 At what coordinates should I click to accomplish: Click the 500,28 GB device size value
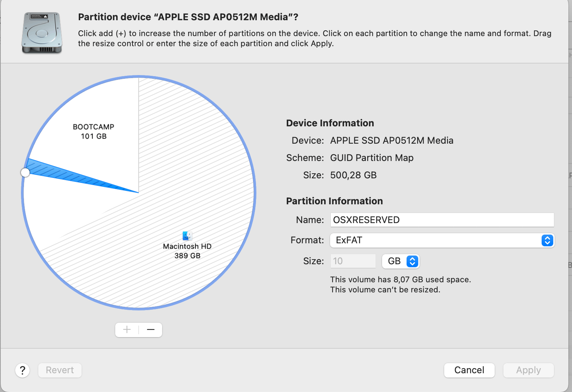coord(354,175)
